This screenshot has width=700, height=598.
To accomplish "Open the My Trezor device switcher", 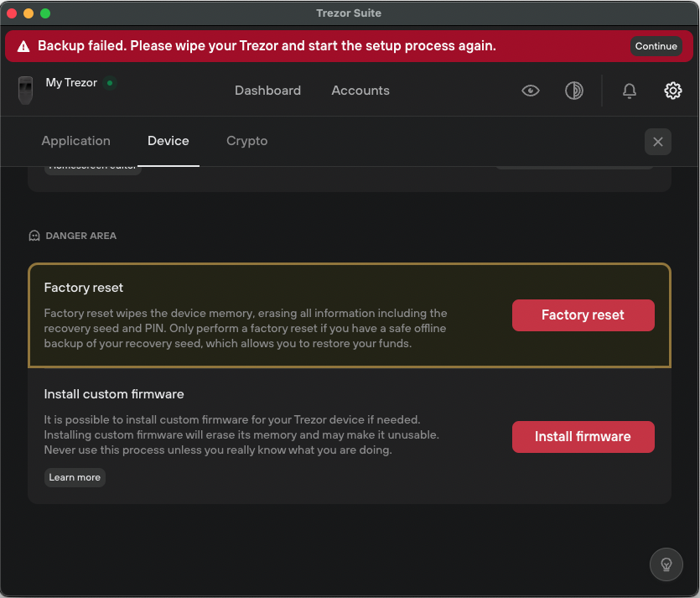I will coord(71,83).
